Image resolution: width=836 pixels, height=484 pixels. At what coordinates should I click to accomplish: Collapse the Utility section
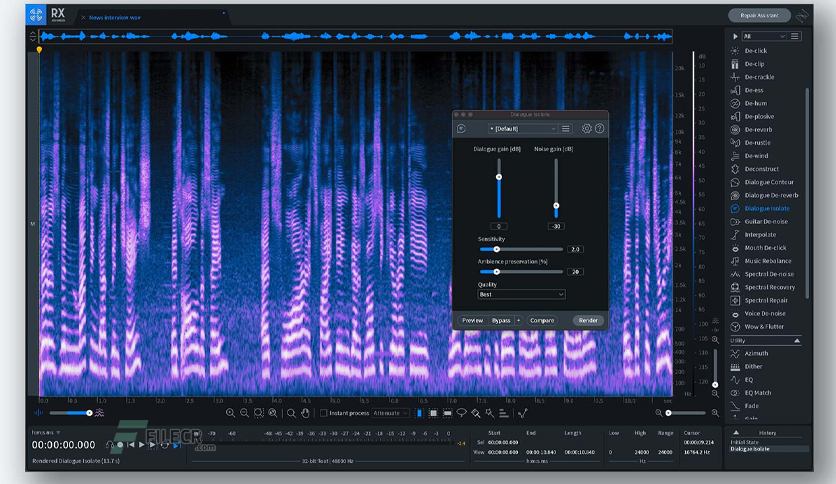pyautogui.click(x=797, y=341)
